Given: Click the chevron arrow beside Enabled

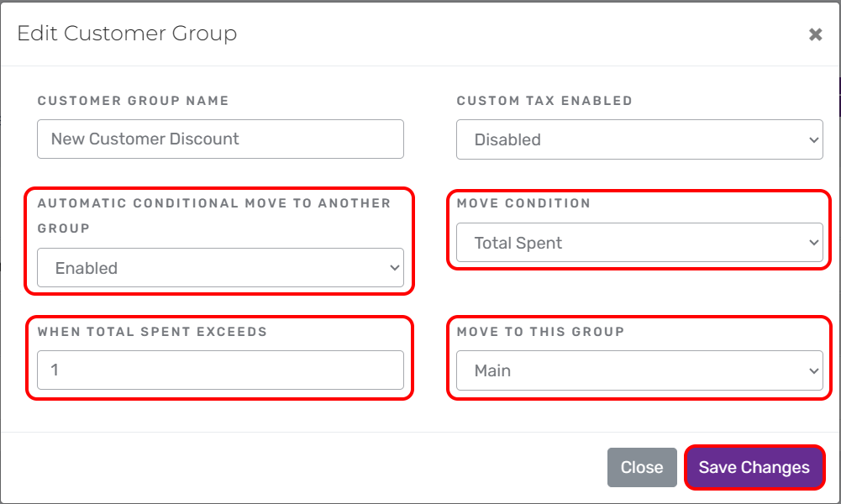Looking at the screenshot, I should (x=395, y=268).
